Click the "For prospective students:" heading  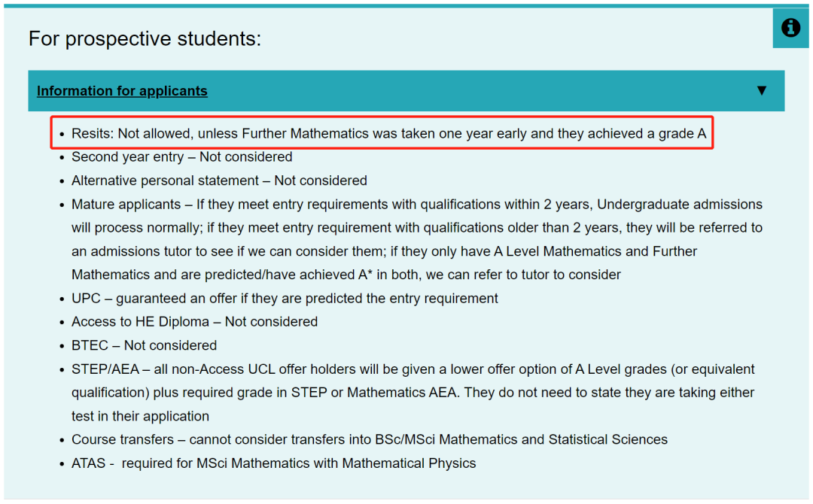tap(145, 38)
